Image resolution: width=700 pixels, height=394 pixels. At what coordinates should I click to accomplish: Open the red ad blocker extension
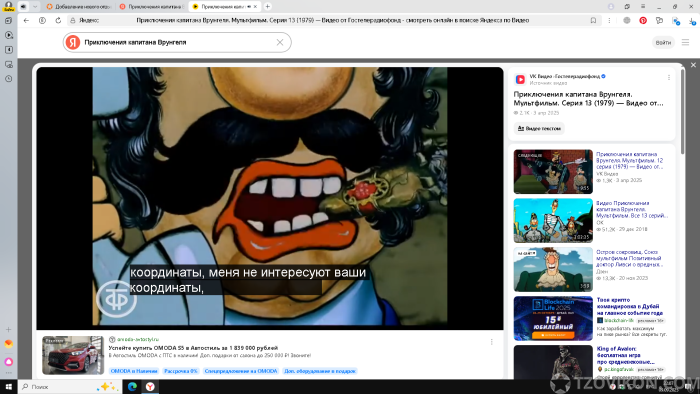click(x=643, y=20)
